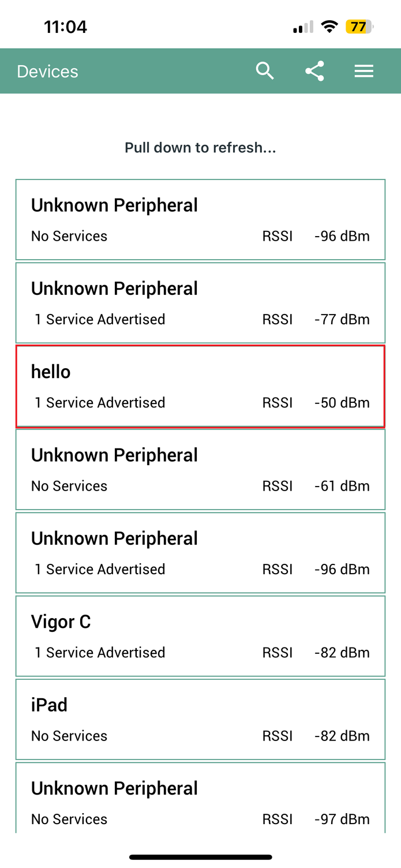Viewport: 401px width, 868px height.
Task: Tap the share icon in header
Action: [x=314, y=71]
